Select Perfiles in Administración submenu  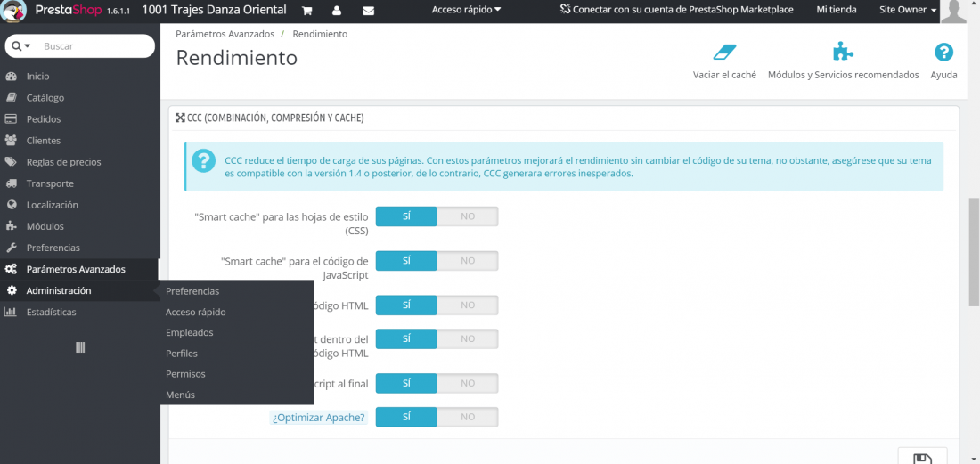[x=181, y=353]
